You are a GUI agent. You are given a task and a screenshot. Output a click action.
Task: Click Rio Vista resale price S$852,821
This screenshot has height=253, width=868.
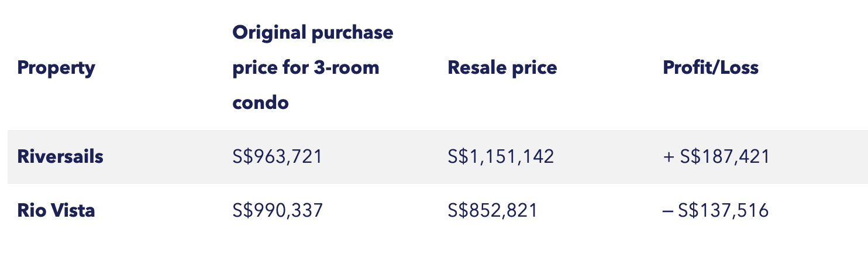pyautogui.click(x=492, y=210)
